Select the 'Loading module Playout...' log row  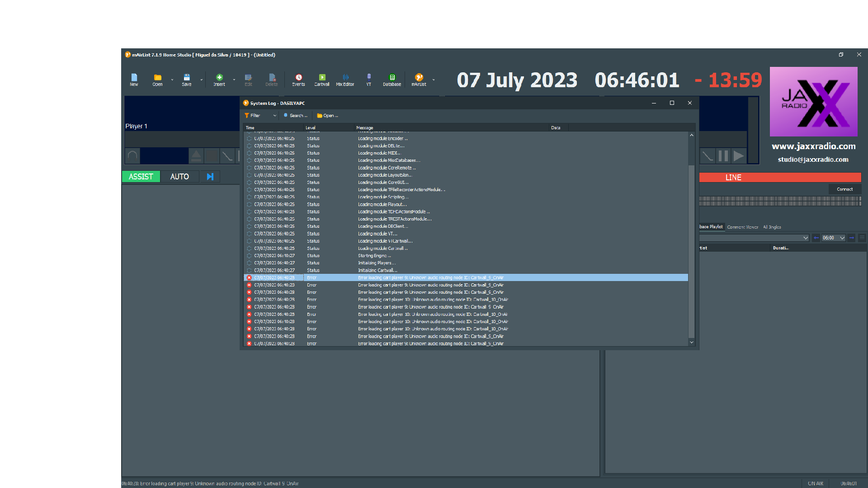click(466, 204)
